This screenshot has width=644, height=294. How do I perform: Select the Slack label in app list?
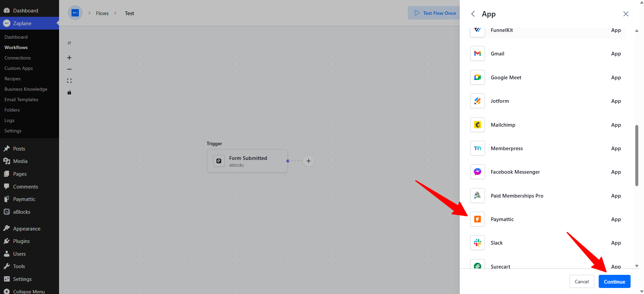[x=497, y=243]
